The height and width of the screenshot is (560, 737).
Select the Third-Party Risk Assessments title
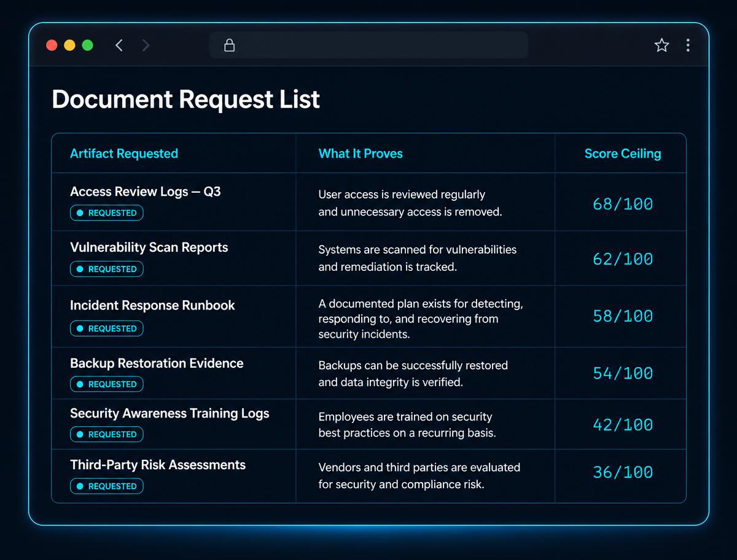pos(158,465)
